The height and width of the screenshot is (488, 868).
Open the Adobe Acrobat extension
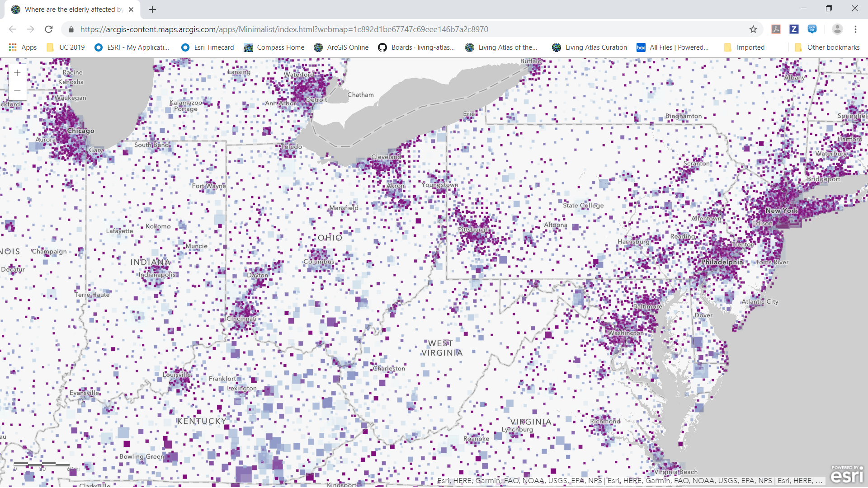pyautogui.click(x=776, y=29)
